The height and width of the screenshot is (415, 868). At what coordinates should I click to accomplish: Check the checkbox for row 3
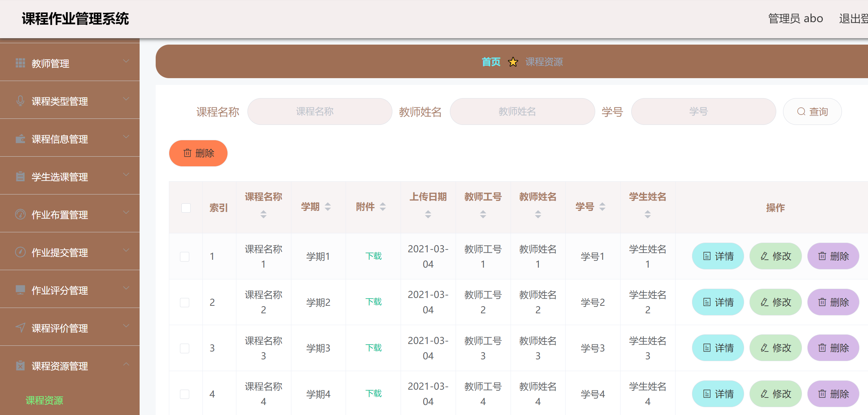tap(185, 348)
